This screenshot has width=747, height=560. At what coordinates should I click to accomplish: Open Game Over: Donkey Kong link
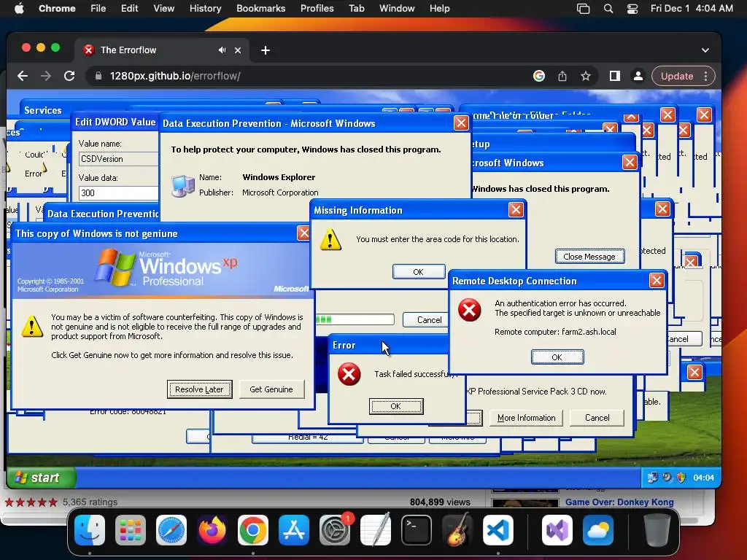pyautogui.click(x=619, y=502)
